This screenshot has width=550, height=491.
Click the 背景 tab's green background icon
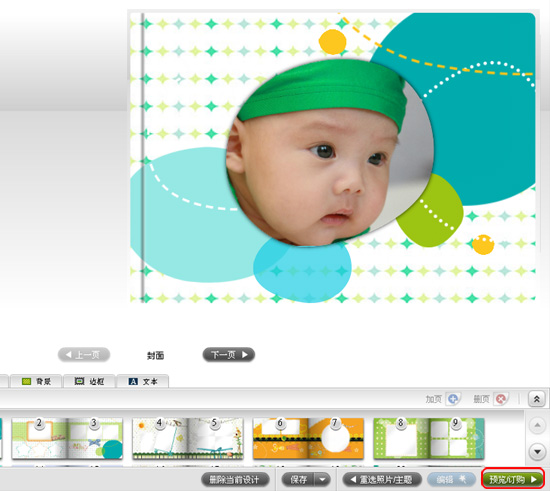pos(26,381)
